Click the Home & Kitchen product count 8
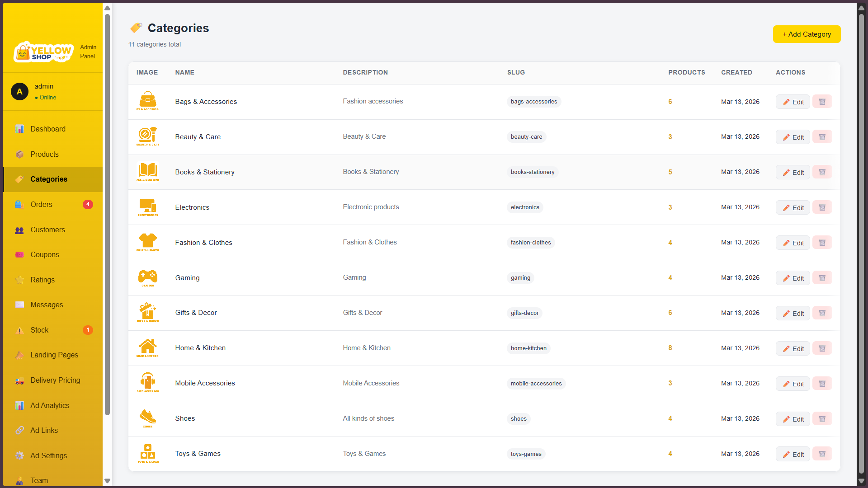 tap(670, 348)
